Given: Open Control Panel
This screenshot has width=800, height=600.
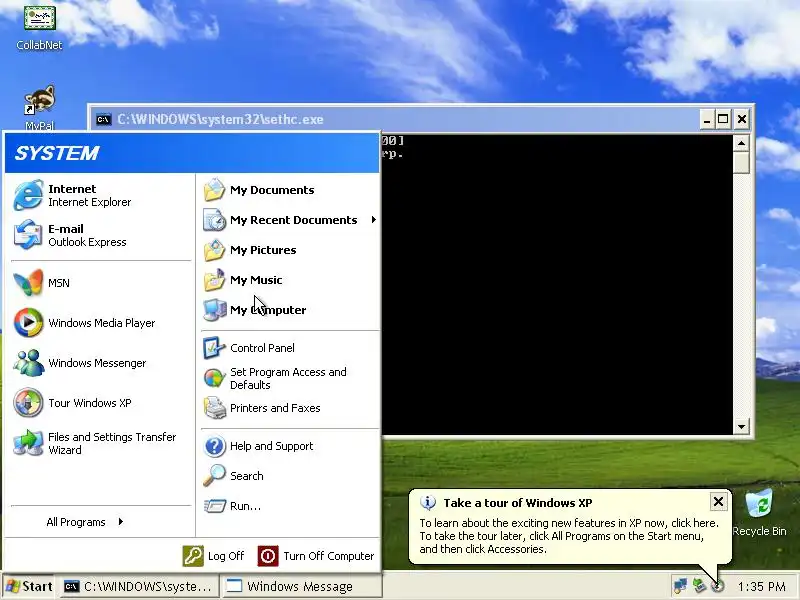Looking at the screenshot, I should point(290,348).
